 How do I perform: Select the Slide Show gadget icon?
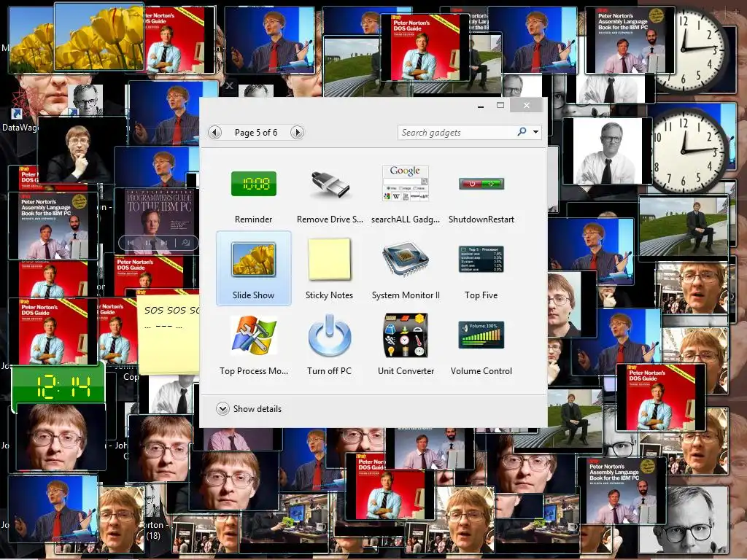coord(253,260)
